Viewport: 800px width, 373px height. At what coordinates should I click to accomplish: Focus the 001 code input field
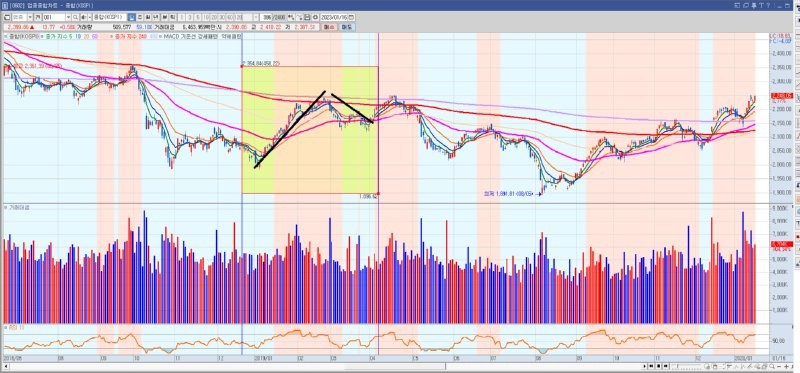click(x=54, y=17)
